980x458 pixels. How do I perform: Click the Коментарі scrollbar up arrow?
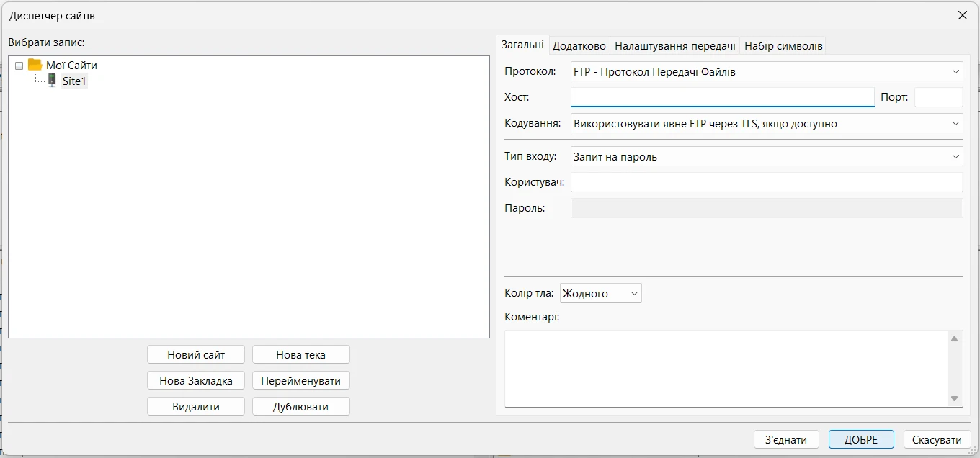[954, 338]
